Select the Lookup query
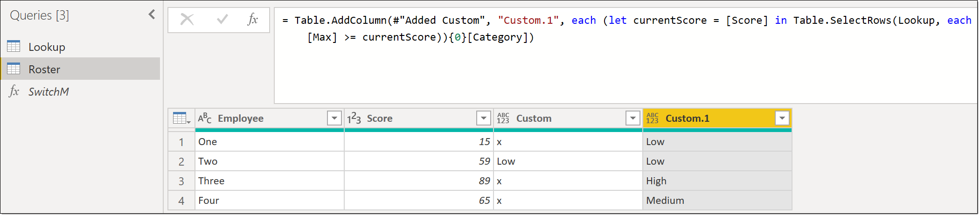 (x=80, y=47)
